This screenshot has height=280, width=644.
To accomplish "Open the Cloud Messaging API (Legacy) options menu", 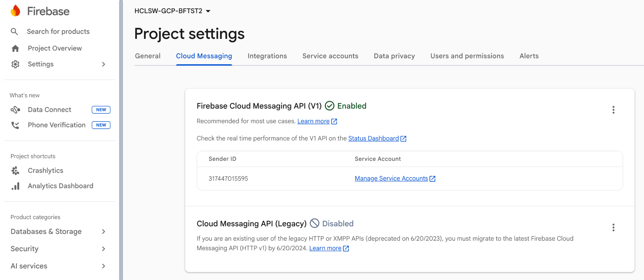I will tap(613, 228).
